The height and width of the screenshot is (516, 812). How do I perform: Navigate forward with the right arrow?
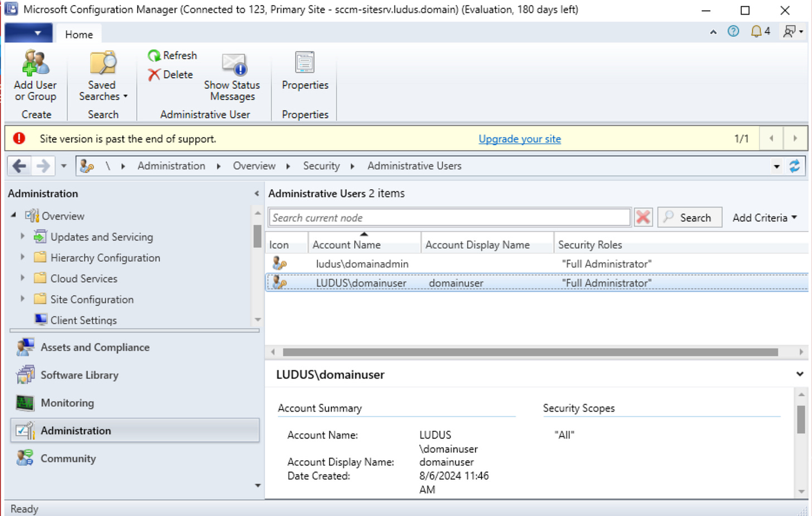click(x=43, y=166)
